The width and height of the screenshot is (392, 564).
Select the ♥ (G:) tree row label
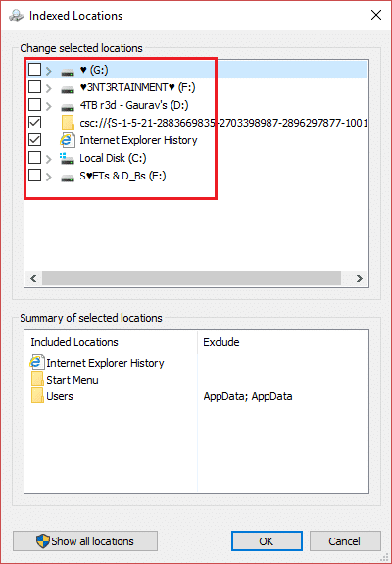(x=94, y=70)
